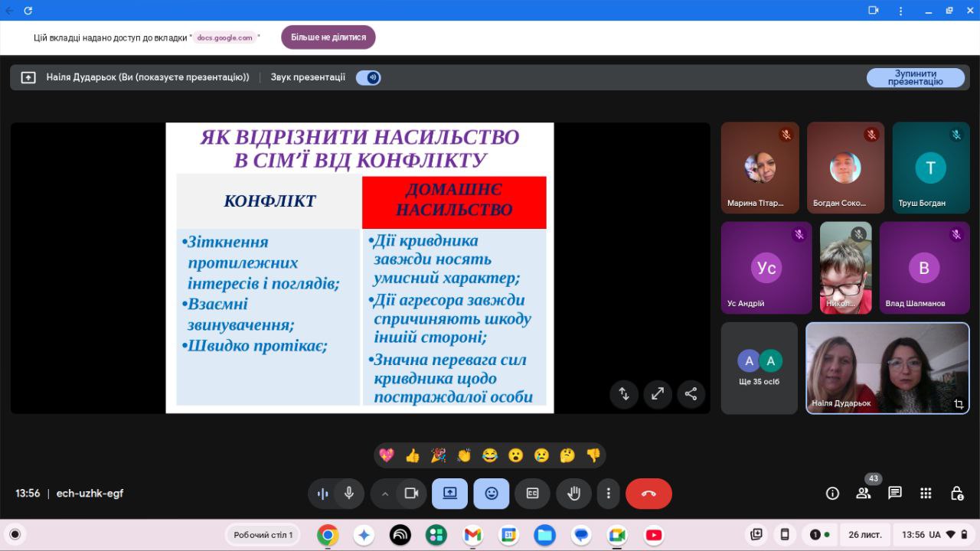Raise your hand in the meeting
Viewport: 980px width, 551px height.
(x=573, y=494)
